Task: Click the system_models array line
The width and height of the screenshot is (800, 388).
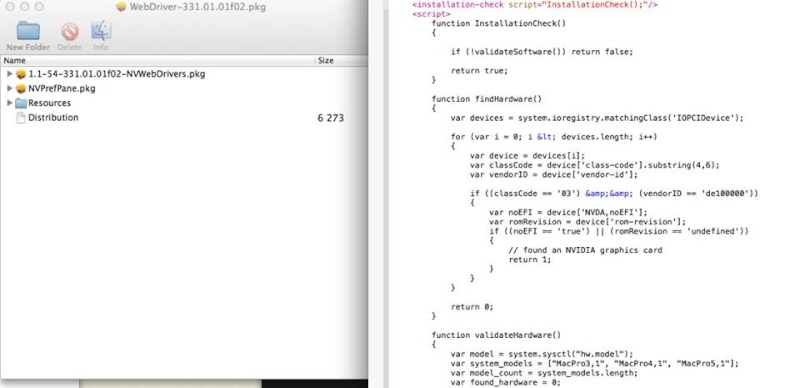Action: (594, 363)
